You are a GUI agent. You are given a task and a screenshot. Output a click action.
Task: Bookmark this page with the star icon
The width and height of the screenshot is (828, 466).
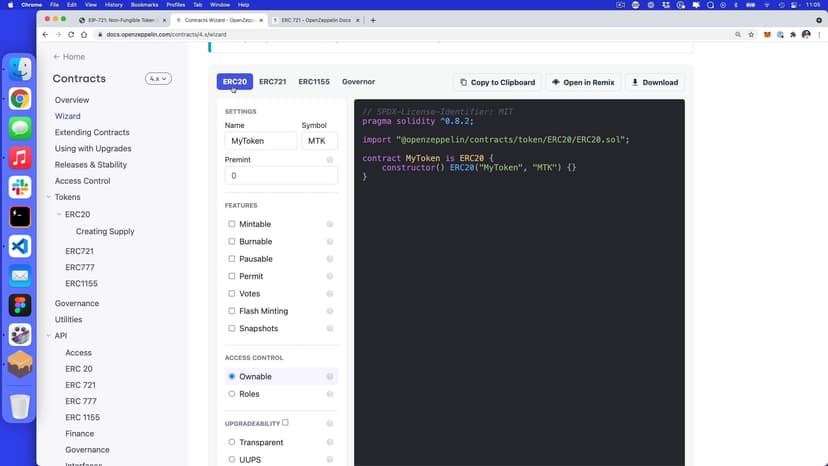point(751,34)
